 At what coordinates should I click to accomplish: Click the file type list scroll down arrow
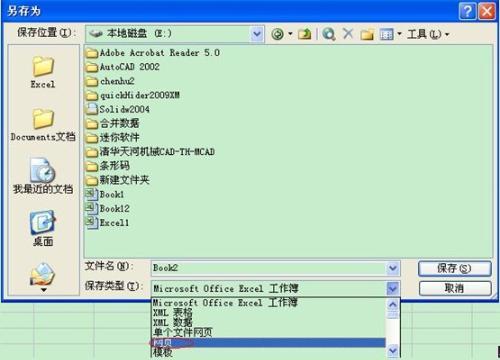point(393,351)
